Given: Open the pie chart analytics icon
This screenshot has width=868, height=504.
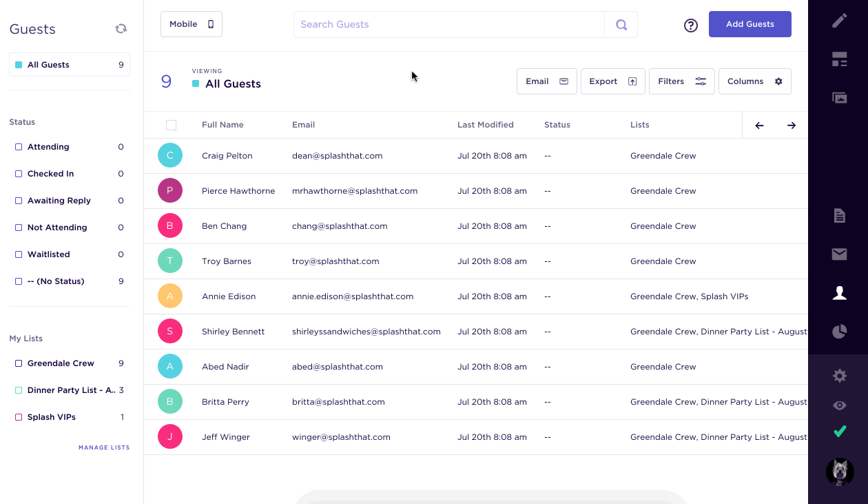Looking at the screenshot, I should [839, 332].
